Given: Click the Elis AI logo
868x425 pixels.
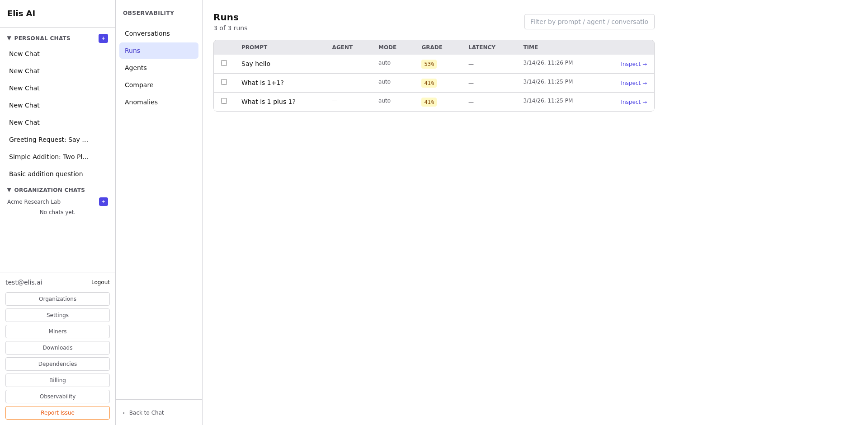Looking at the screenshot, I should point(21,13).
